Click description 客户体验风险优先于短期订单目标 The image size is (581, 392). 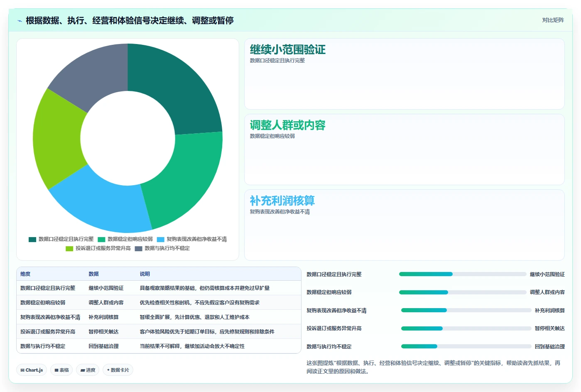pos(177,332)
